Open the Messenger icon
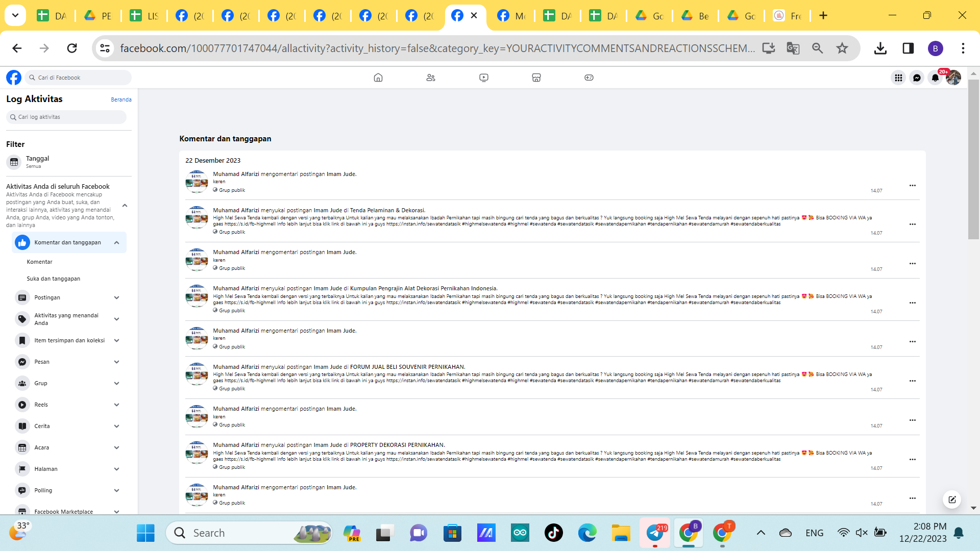 (917, 78)
